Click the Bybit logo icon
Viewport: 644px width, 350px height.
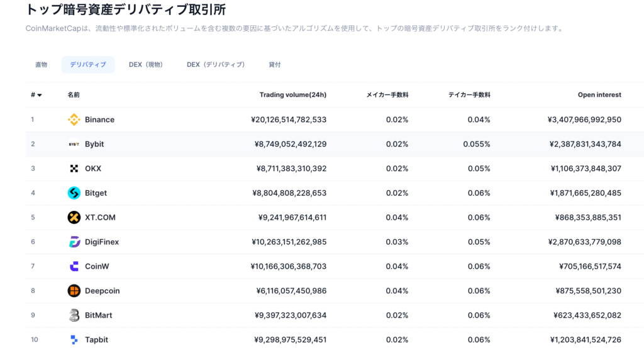pyautogui.click(x=74, y=144)
